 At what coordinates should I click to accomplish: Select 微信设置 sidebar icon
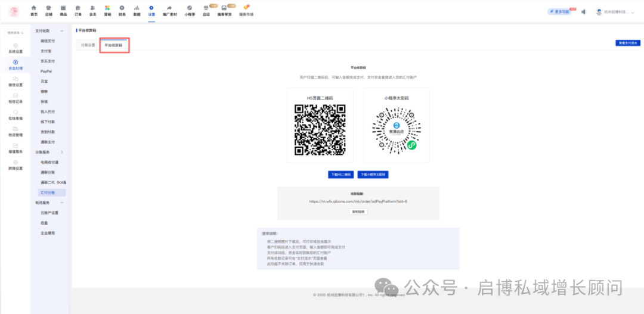click(x=16, y=81)
